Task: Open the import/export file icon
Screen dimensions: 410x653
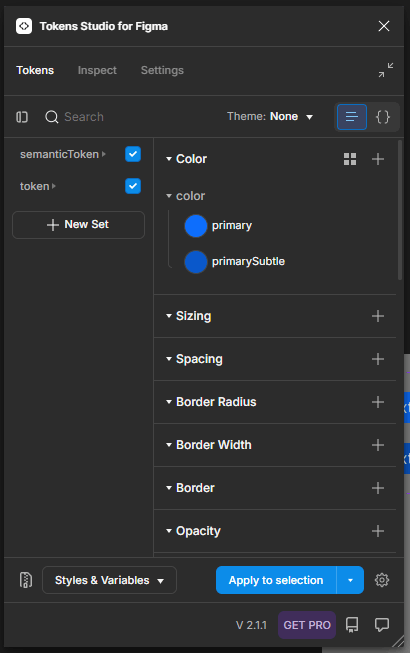Action: [26, 580]
